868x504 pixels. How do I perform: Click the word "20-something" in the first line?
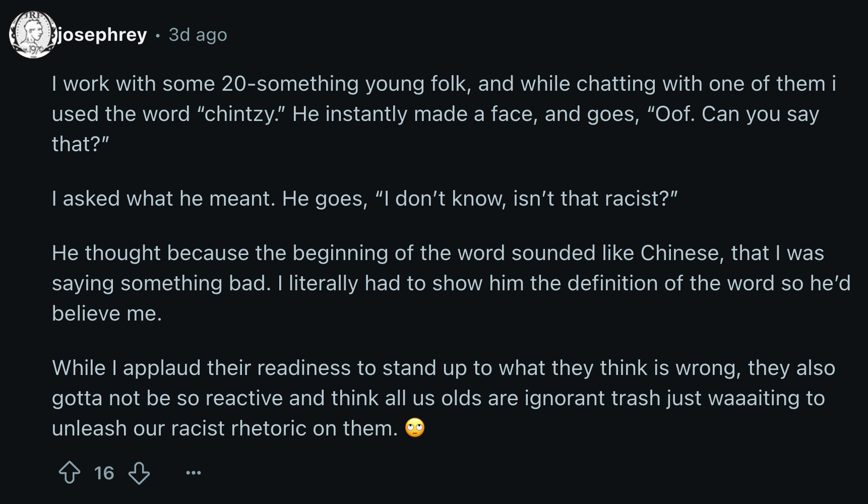click(290, 84)
